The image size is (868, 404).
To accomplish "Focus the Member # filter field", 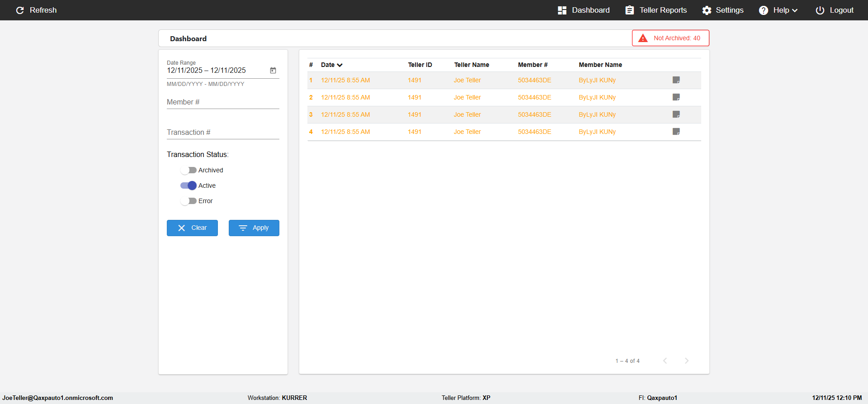I will coord(223,102).
